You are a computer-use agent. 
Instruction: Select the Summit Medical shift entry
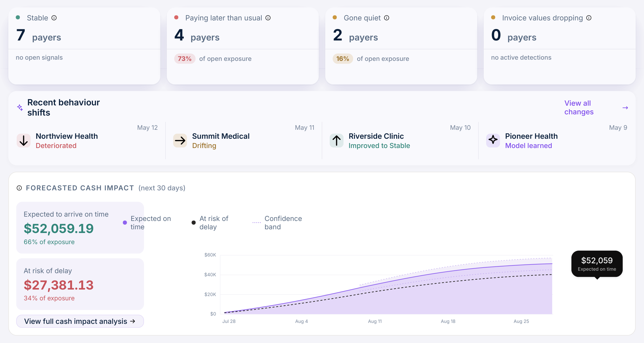[x=244, y=141]
